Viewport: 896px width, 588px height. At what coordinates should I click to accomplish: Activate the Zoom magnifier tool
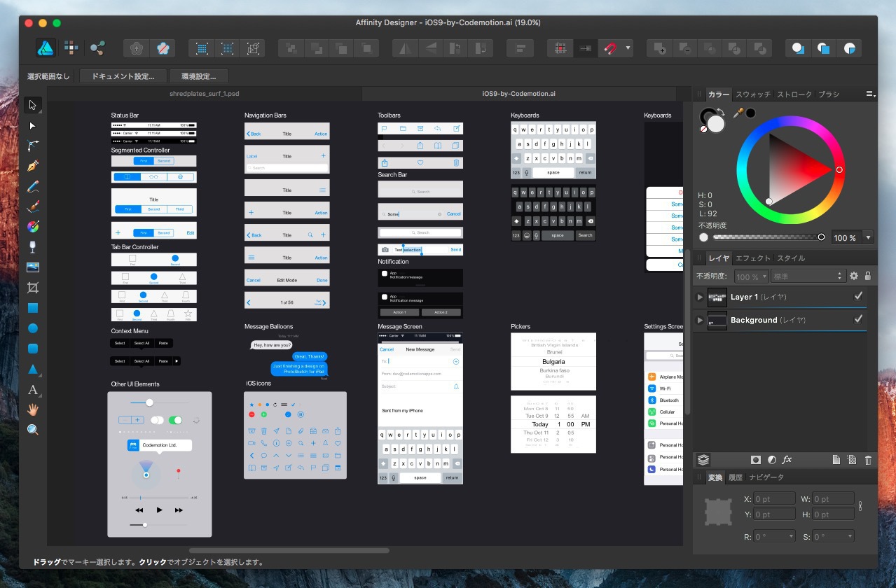point(32,430)
